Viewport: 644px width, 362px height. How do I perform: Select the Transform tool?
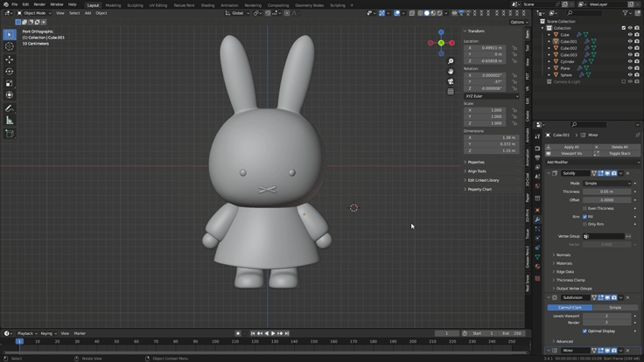10,95
